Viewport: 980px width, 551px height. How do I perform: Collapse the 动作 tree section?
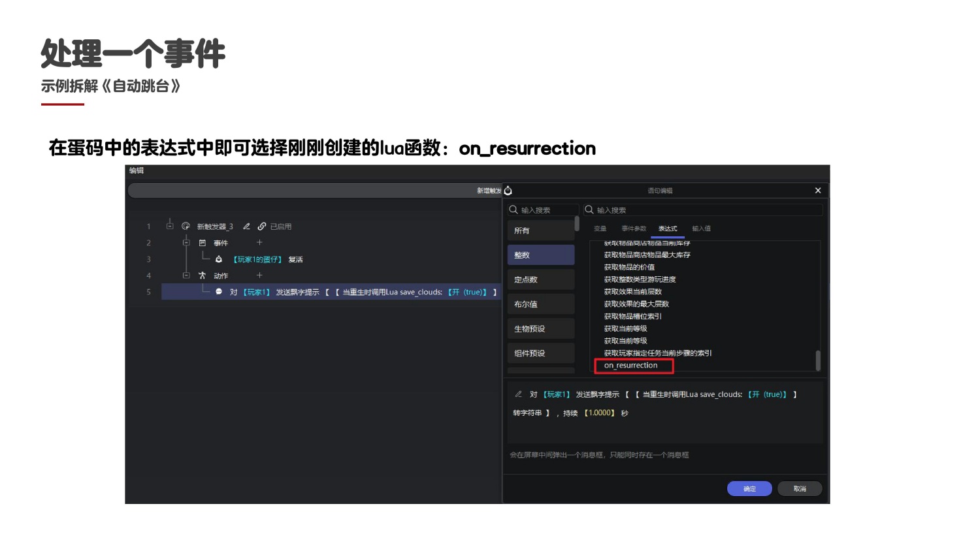(x=186, y=275)
